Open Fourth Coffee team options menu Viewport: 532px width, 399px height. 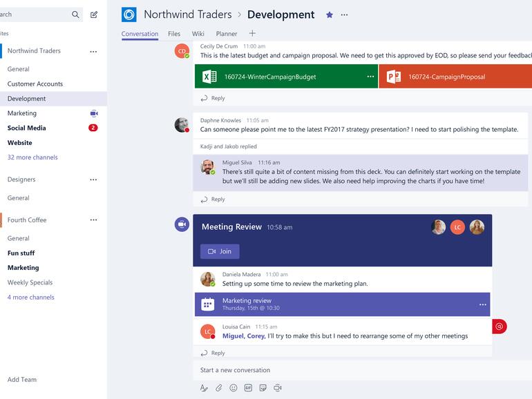pos(93,220)
